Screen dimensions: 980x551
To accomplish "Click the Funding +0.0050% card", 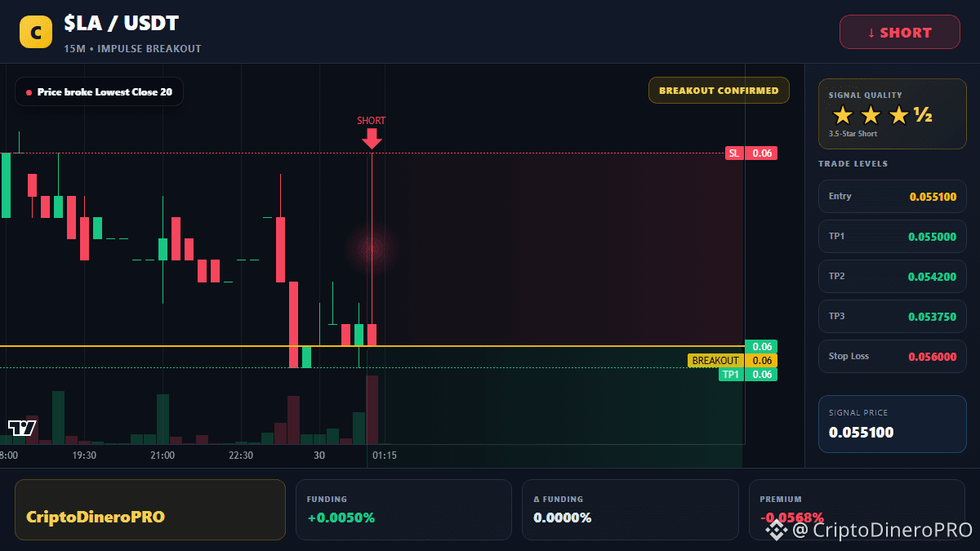I will point(403,509).
